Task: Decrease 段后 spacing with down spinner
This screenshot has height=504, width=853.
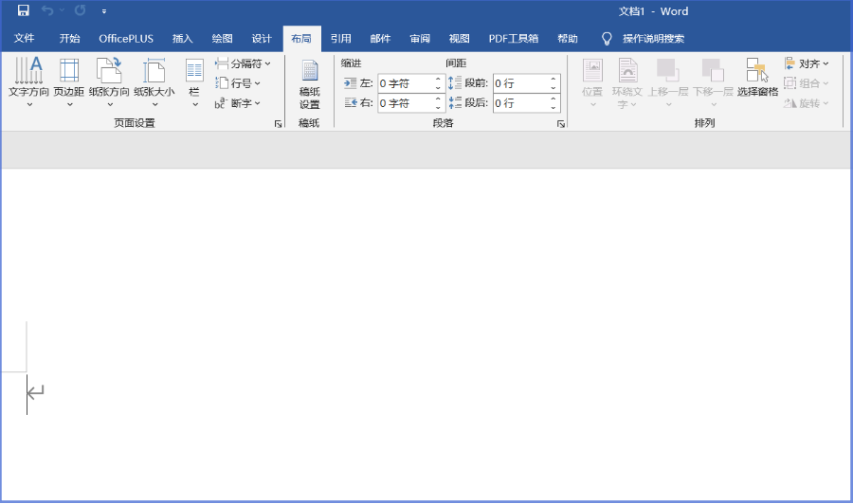Action: (x=554, y=107)
